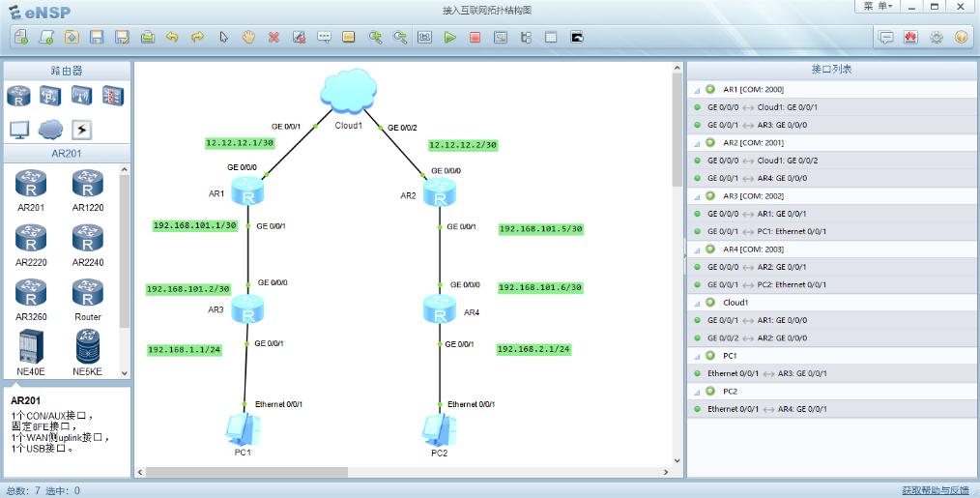This screenshot has height=498, width=980.
Task: Stop devices using red stop button
Action: (475, 37)
